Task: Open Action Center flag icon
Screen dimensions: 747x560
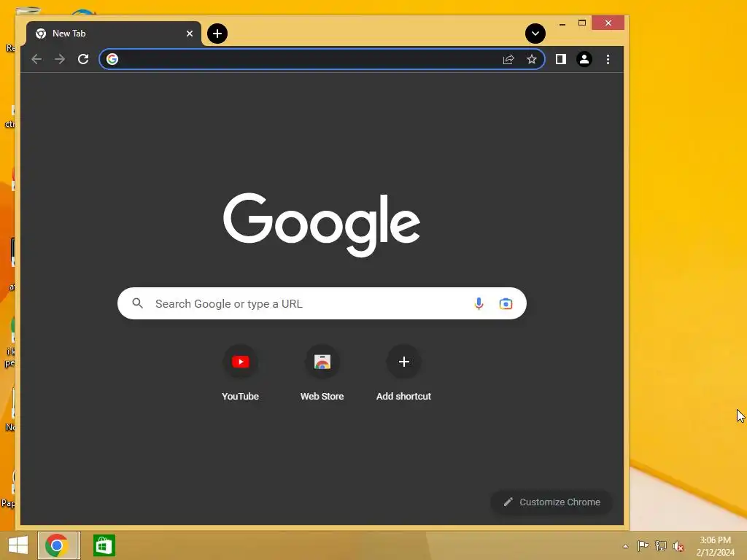Action: click(643, 545)
